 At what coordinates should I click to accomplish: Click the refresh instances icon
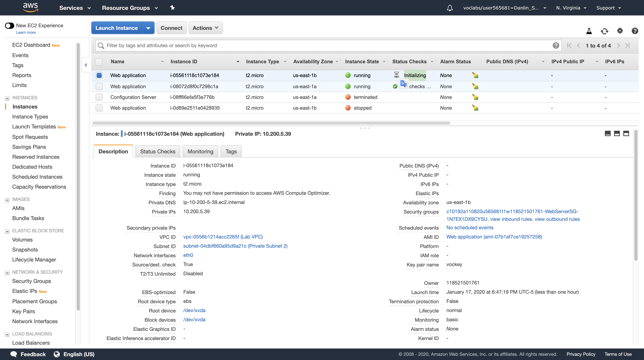604,31
